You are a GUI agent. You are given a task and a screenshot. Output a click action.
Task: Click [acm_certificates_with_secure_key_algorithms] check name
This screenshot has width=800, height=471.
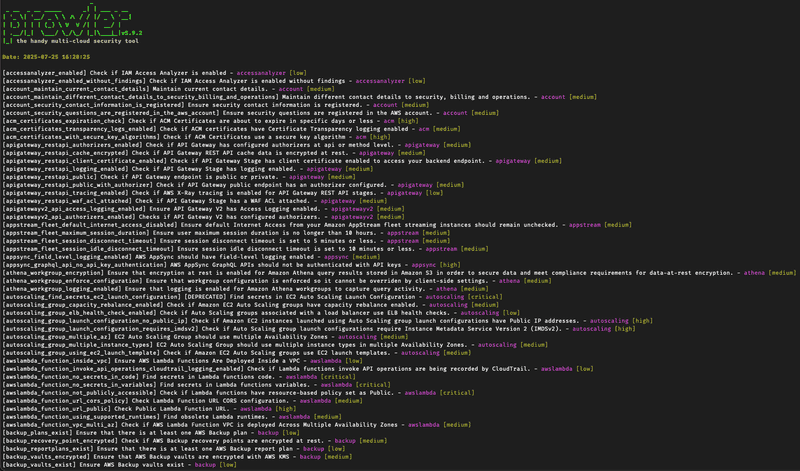(81, 137)
